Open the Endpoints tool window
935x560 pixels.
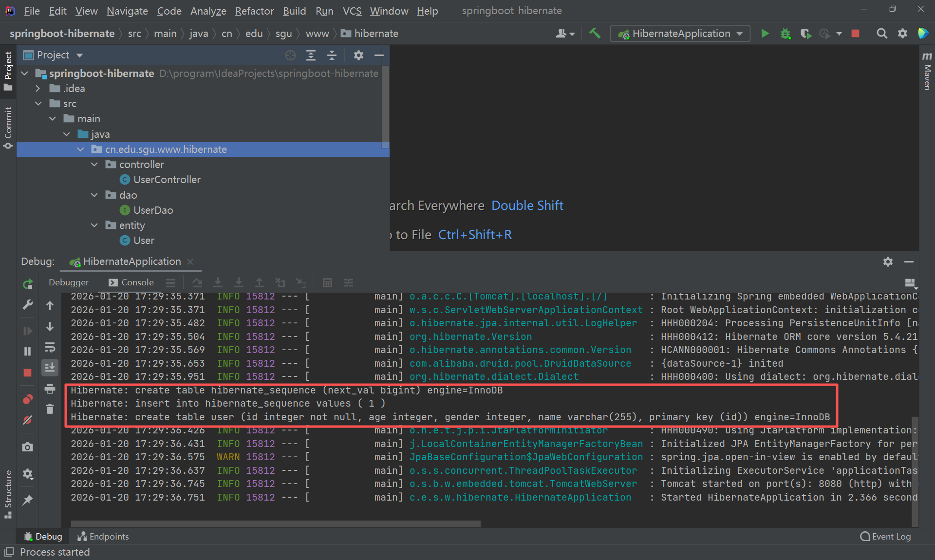tap(103, 536)
